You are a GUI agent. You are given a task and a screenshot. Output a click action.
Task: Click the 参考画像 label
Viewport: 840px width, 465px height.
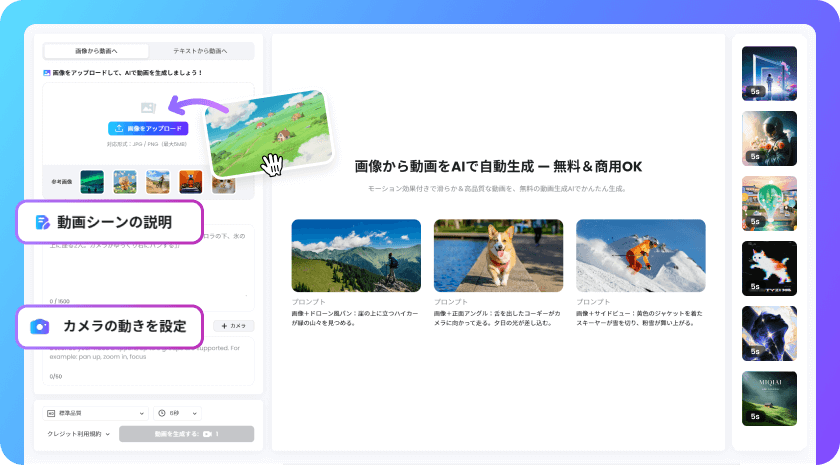(61, 182)
